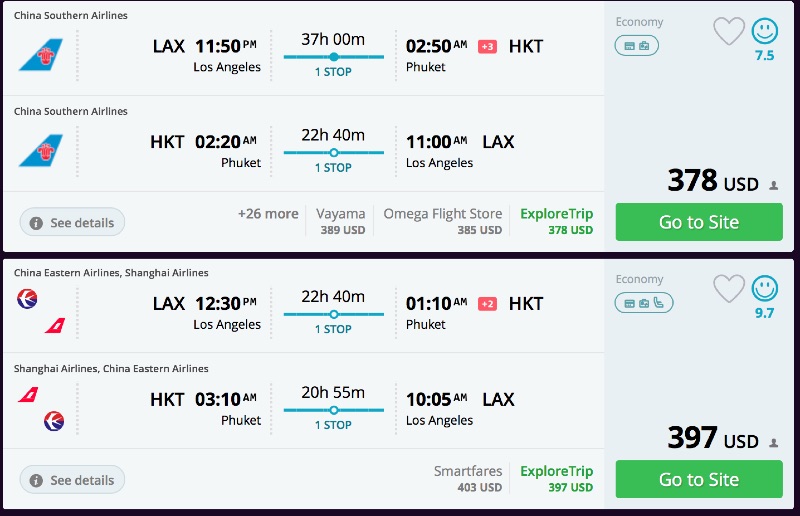This screenshot has height=516, width=800.
Task: Click the +3 days arrival badge
Action: pos(487,47)
